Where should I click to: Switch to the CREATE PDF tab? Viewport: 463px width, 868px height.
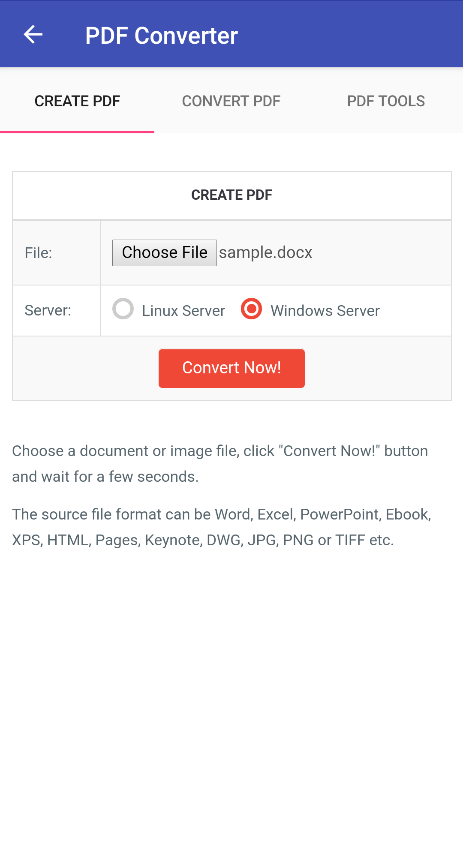tap(77, 101)
